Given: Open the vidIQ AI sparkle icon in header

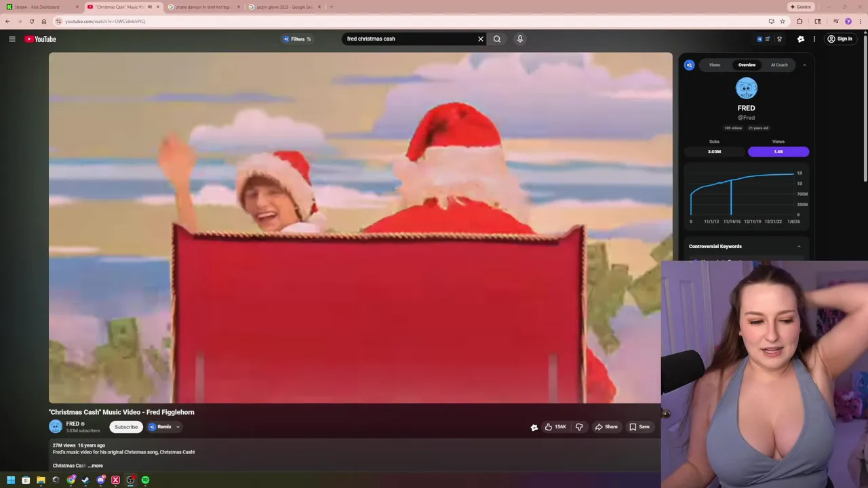Looking at the screenshot, I should (801, 39).
